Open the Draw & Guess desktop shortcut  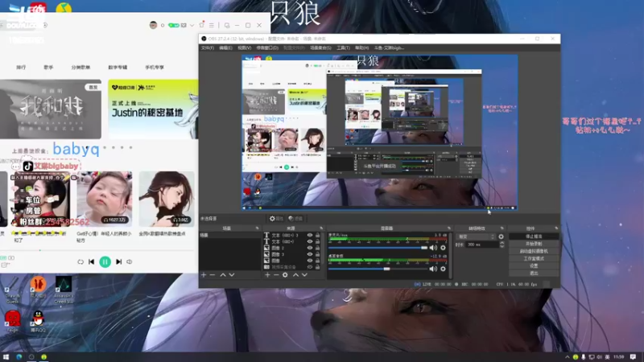(12, 290)
